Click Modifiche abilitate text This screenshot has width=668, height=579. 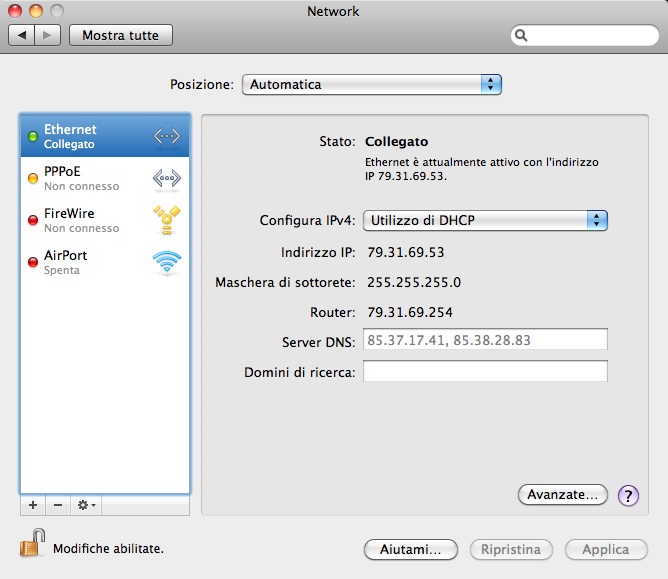coord(108,548)
